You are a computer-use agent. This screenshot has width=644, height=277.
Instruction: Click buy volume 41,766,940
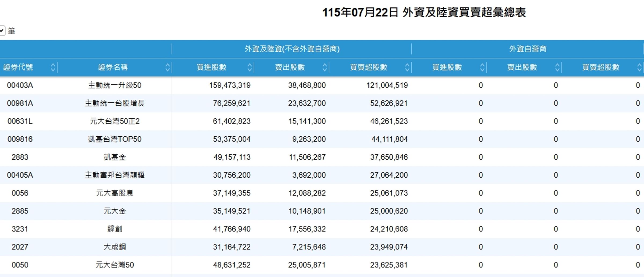click(x=232, y=229)
